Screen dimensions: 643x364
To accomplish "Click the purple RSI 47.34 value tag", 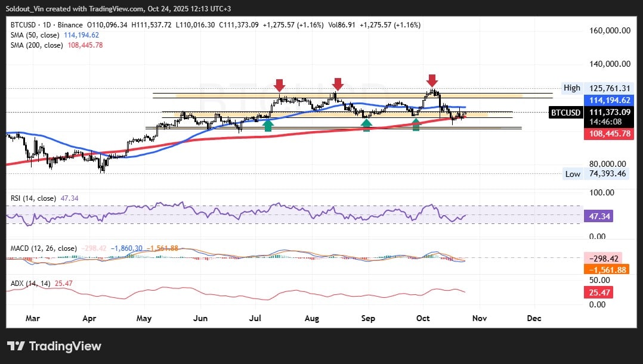I will tap(600, 218).
